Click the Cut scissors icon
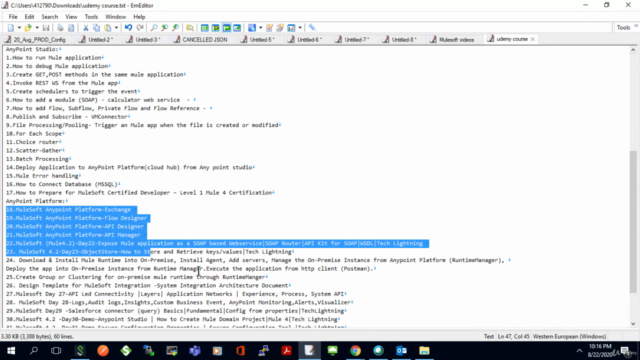This screenshot has width=640, height=360. 86,28
